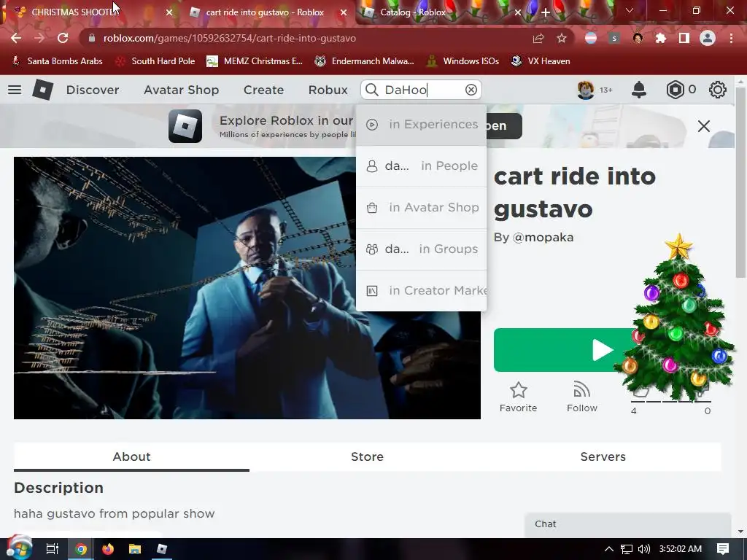Show hidden system tray icons
Screen dimensions: 747x560
point(609,549)
